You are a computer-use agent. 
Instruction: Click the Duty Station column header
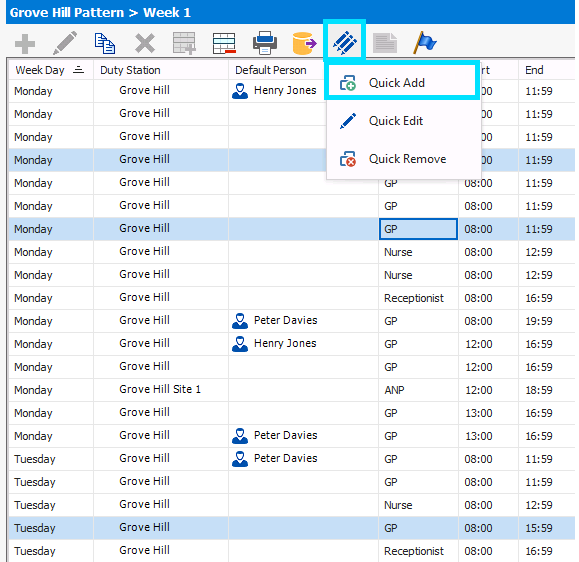click(x=161, y=70)
